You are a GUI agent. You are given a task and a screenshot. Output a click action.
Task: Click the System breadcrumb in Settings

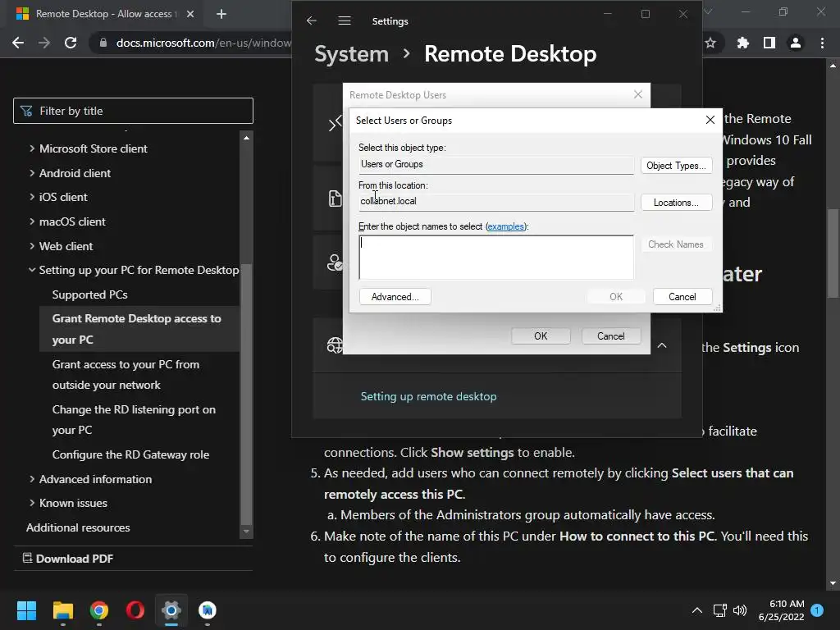[x=351, y=54]
